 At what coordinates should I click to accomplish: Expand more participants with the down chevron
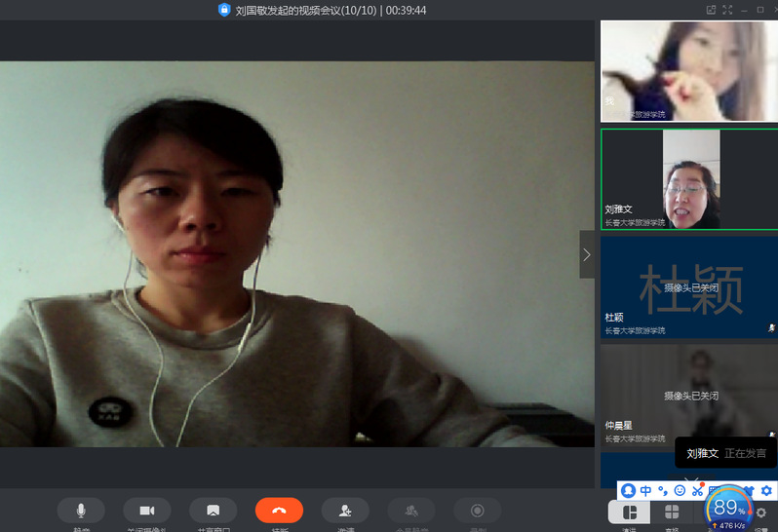point(691,479)
